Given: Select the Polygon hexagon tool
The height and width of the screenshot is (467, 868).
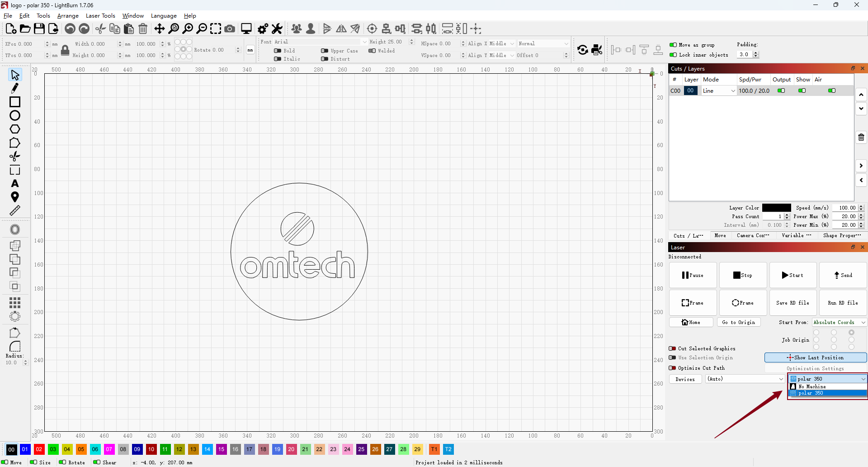Looking at the screenshot, I should click(x=15, y=129).
